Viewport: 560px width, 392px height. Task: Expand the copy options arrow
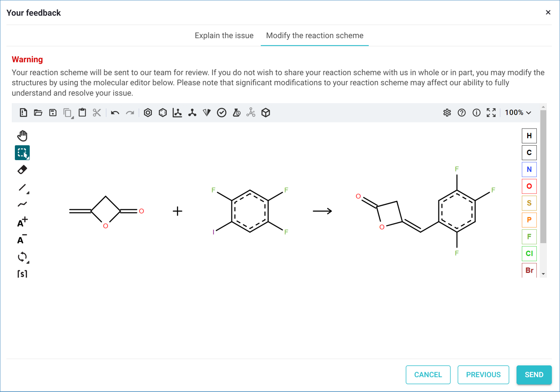click(x=72, y=118)
